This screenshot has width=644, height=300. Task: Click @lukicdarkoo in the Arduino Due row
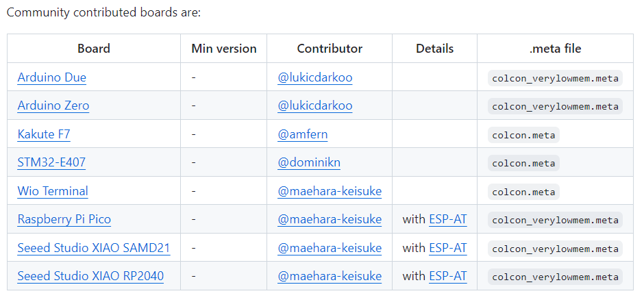(x=315, y=77)
